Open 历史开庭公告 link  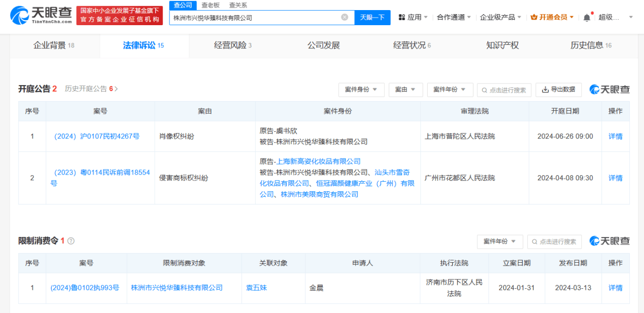[86, 88]
